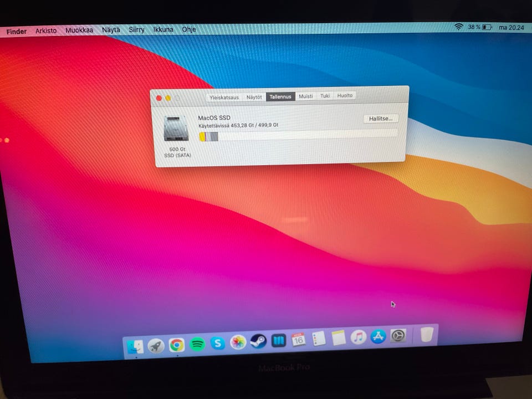Open the Näytä menu

(111, 30)
